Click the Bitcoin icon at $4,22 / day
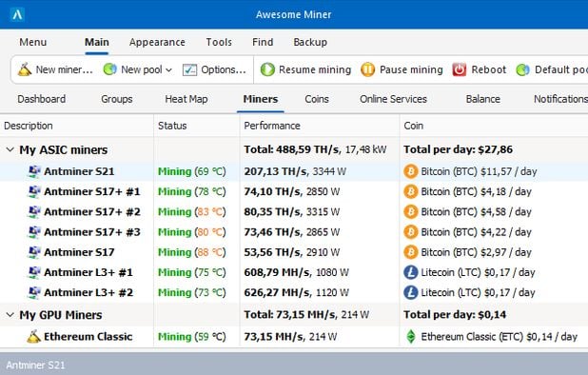 pos(411,232)
